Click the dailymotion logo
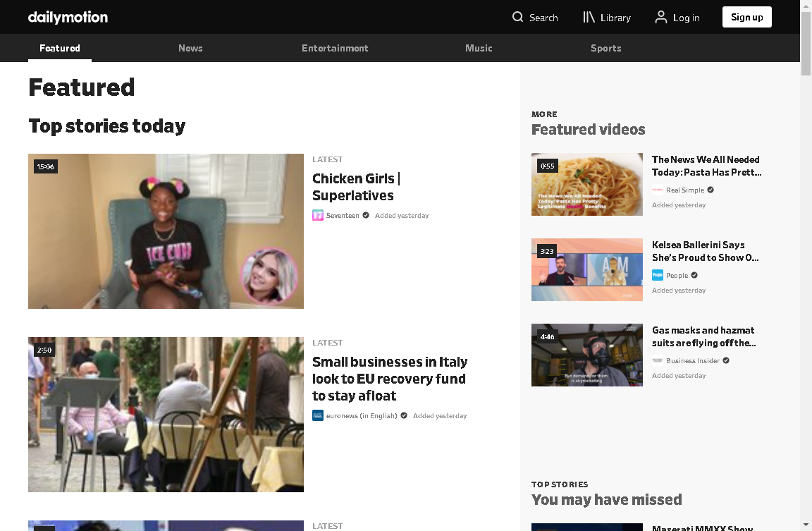Screen dimensions: 812x531 point(68,17)
